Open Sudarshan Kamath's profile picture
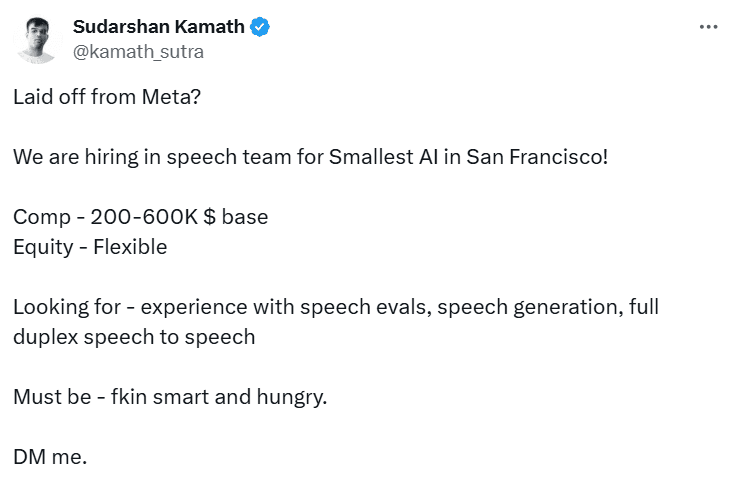Viewport: 735px width, 478px height. pyautogui.click(x=36, y=39)
